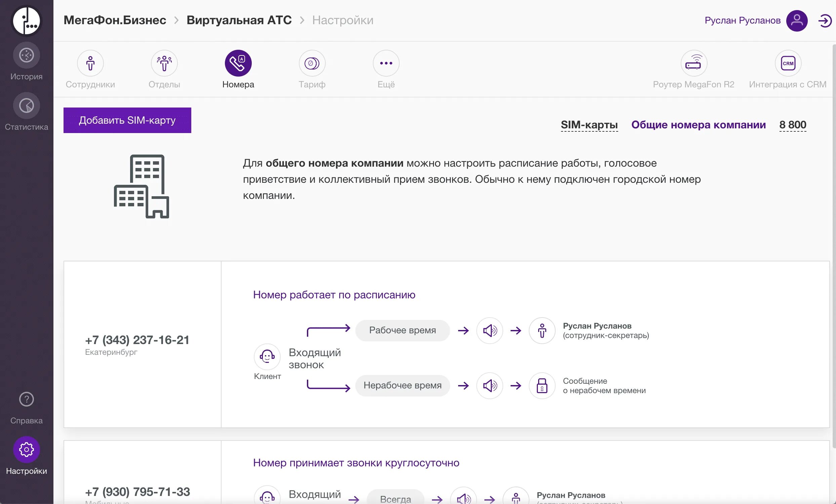Screen dimensions: 836x504
Task: Open Номер работает по расписанию settings
Action: (334, 295)
